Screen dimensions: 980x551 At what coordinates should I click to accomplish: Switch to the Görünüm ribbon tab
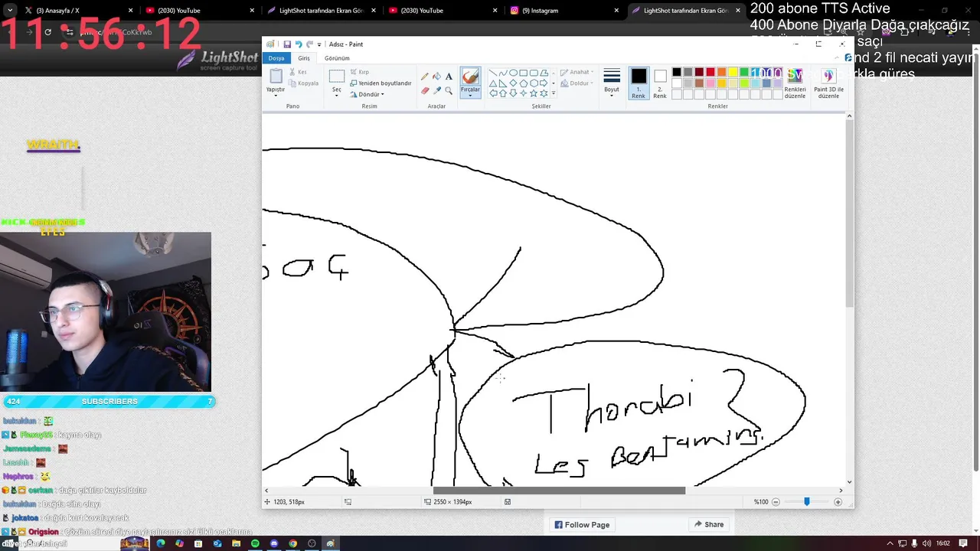point(337,58)
